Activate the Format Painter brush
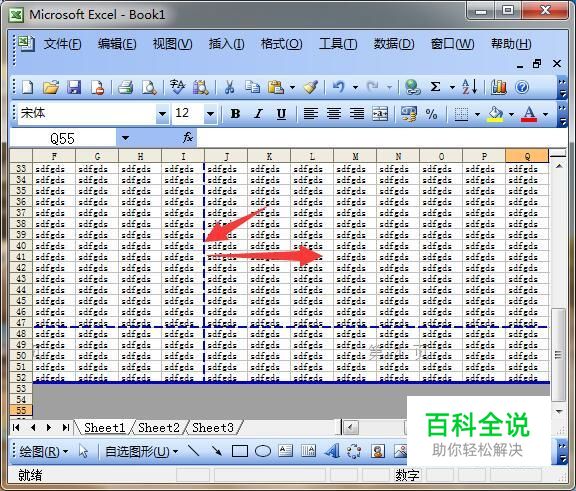576x491 pixels. tap(311, 87)
